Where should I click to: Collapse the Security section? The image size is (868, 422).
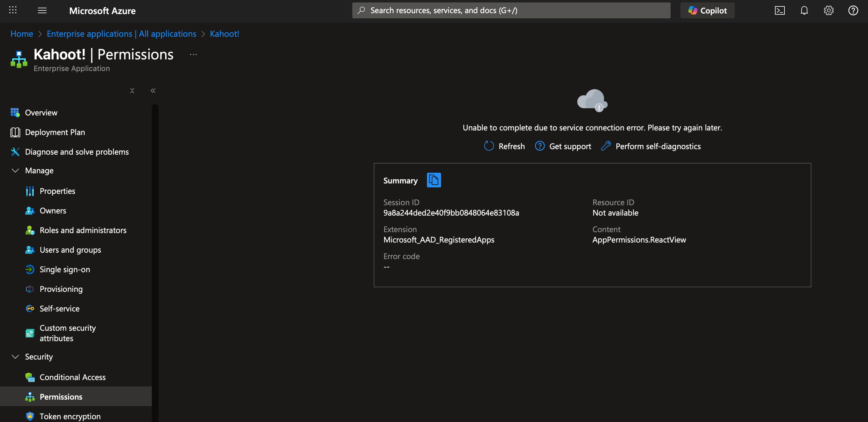pyautogui.click(x=15, y=356)
